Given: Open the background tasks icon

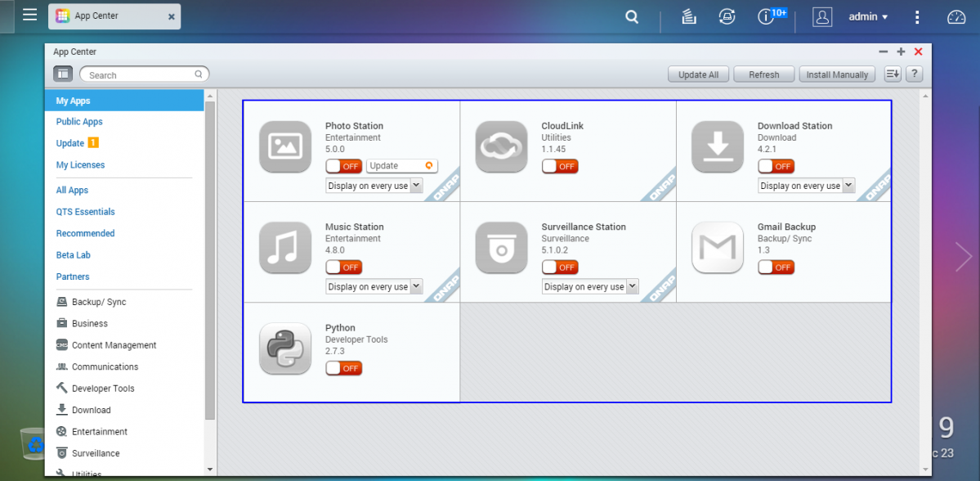Looking at the screenshot, I should [x=689, y=17].
